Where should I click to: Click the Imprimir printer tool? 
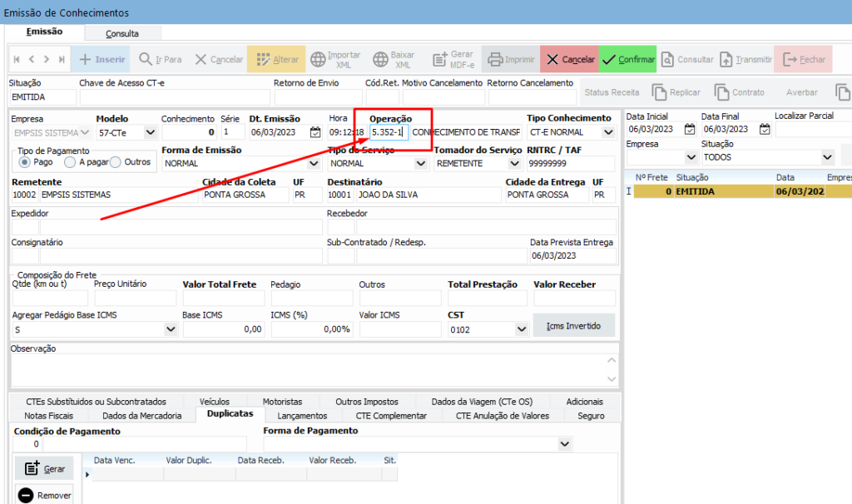511,59
